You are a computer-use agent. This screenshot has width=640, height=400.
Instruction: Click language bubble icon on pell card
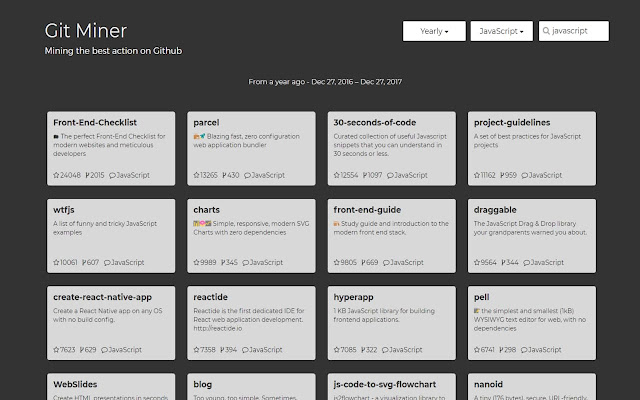click(524, 350)
